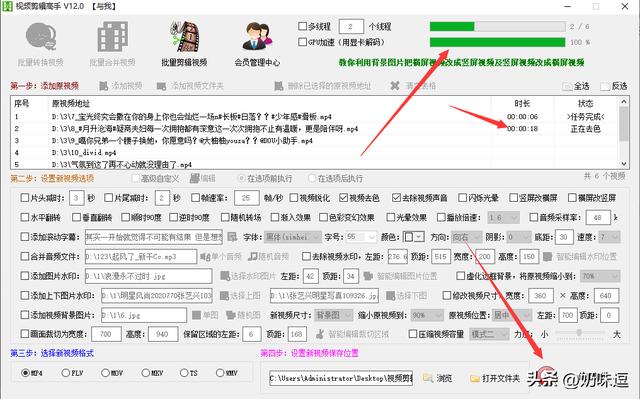Click 打开文件夹 folder icon
This screenshot has width=640, height=399.
pos(475,378)
